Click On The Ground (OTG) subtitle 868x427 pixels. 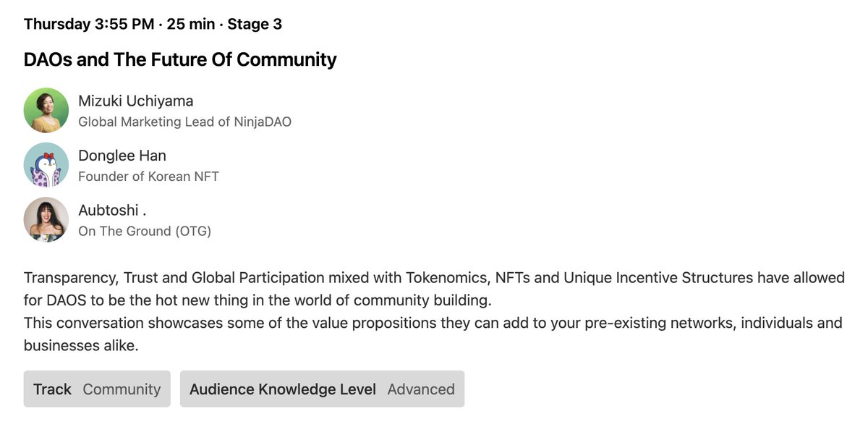point(145,232)
